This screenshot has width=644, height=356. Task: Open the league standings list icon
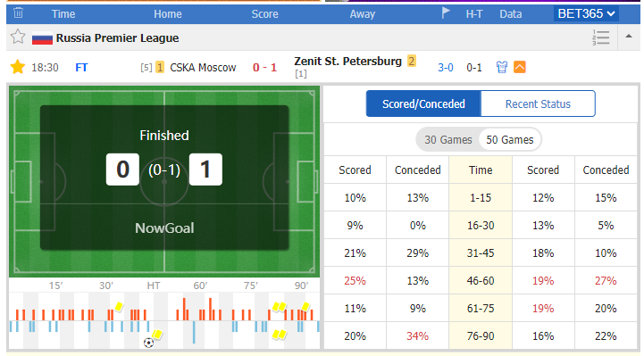[601, 37]
